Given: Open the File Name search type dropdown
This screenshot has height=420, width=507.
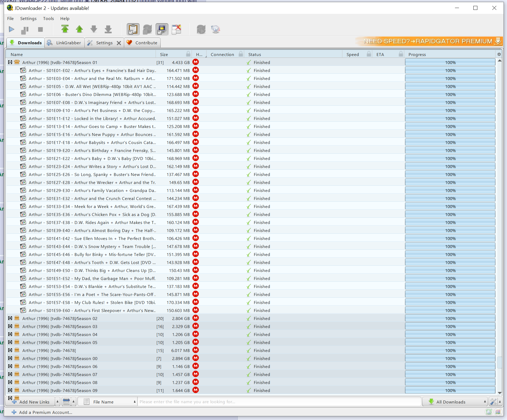Looking at the screenshot, I should point(107,402).
